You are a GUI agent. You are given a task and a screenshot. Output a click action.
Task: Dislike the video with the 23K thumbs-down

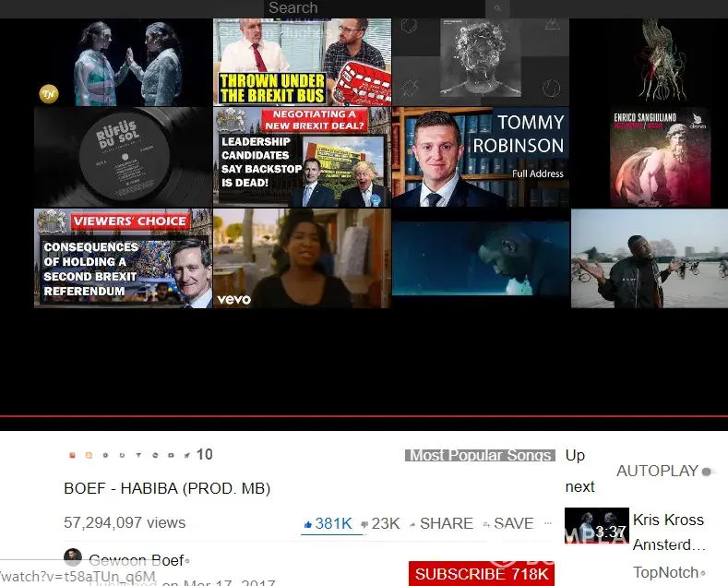(x=379, y=523)
